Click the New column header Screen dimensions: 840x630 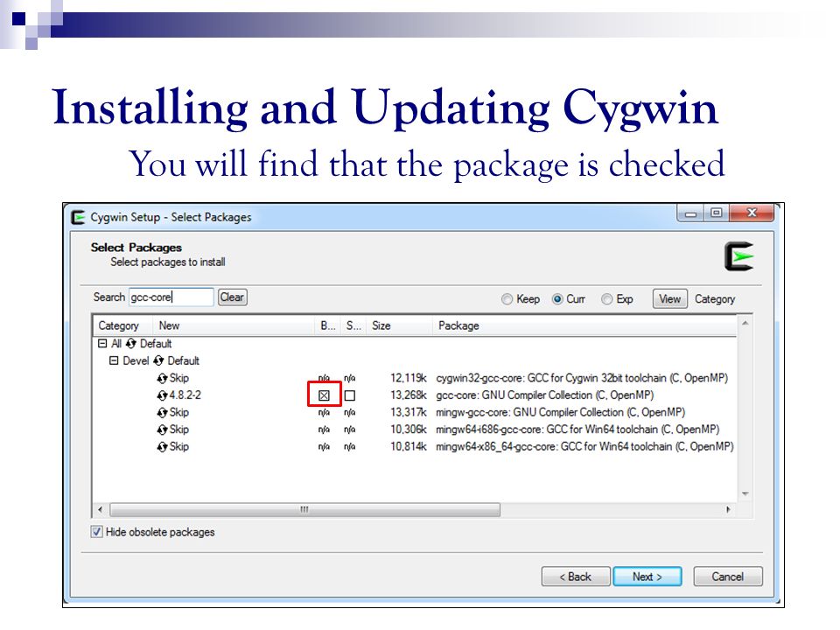click(x=234, y=325)
